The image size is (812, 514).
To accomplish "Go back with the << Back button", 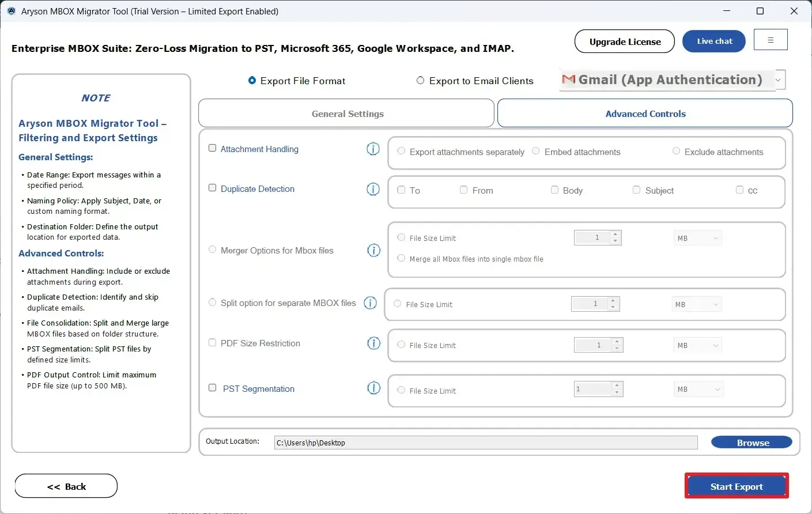I will tap(66, 486).
